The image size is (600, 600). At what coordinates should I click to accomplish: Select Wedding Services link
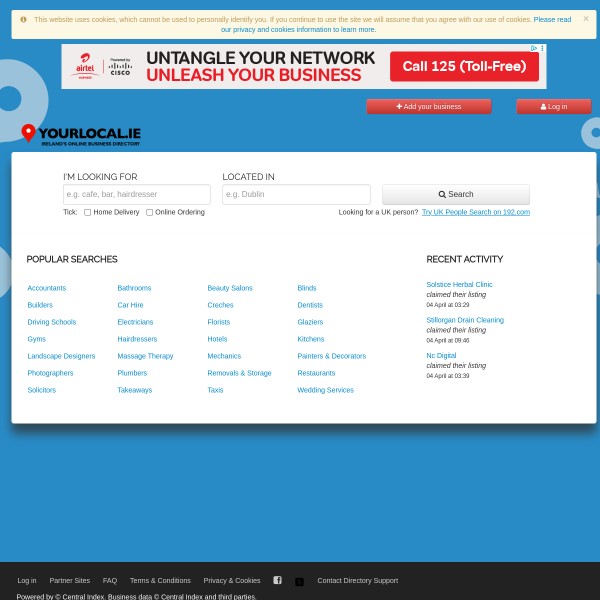click(326, 390)
